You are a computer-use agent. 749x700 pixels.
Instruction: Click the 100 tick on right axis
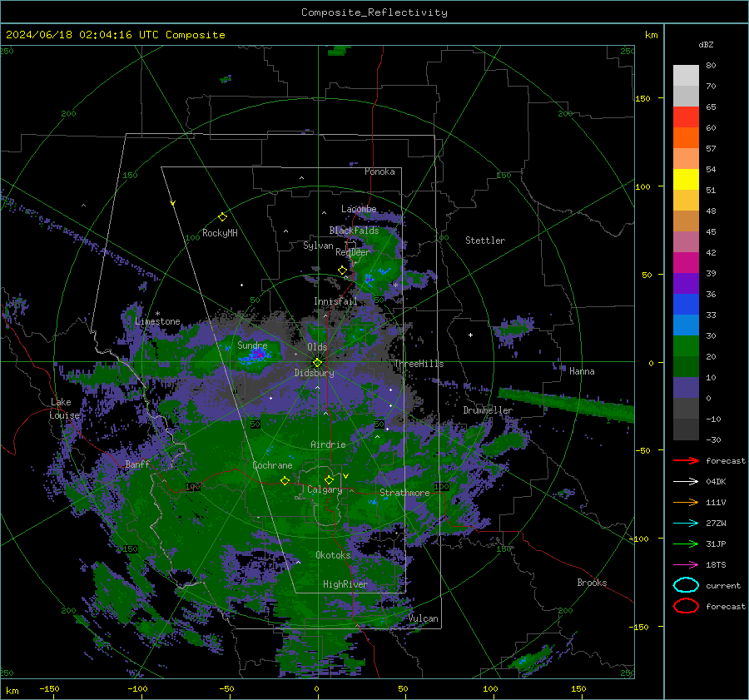(x=642, y=186)
